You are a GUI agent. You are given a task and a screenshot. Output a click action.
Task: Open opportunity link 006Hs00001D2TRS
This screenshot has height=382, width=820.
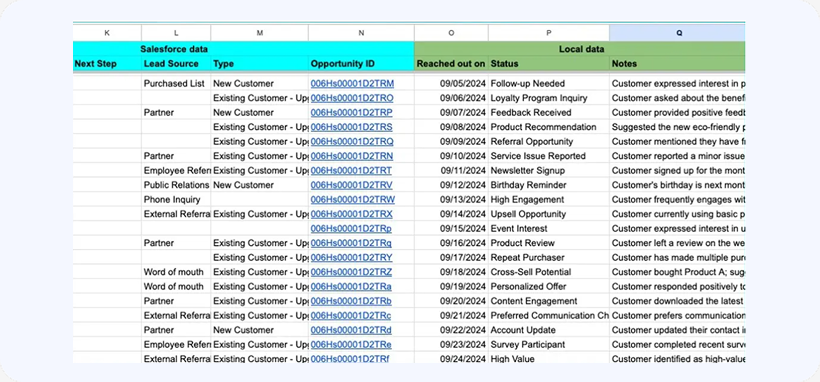(x=351, y=127)
